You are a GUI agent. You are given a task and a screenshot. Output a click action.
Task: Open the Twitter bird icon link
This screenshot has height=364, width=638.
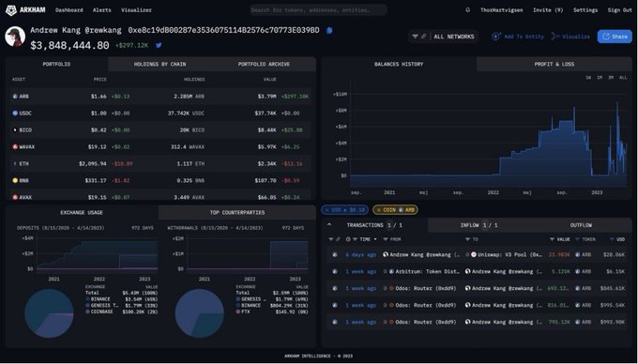click(x=159, y=45)
